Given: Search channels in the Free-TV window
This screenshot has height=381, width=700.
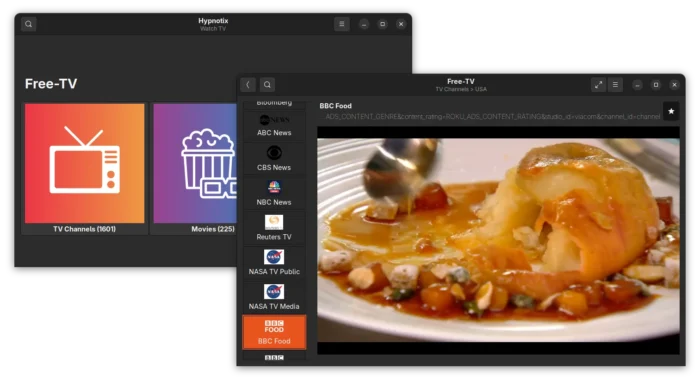Looking at the screenshot, I should click(x=267, y=84).
